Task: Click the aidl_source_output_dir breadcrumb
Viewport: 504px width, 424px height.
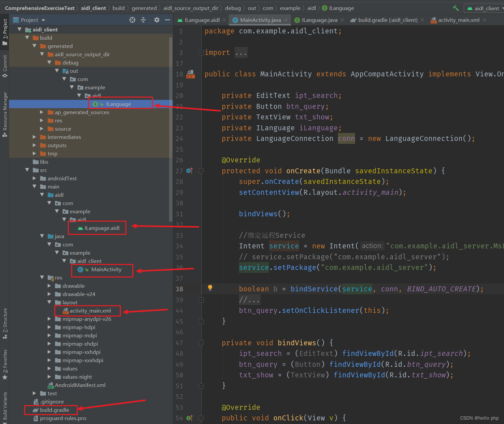Action: [191, 8]
